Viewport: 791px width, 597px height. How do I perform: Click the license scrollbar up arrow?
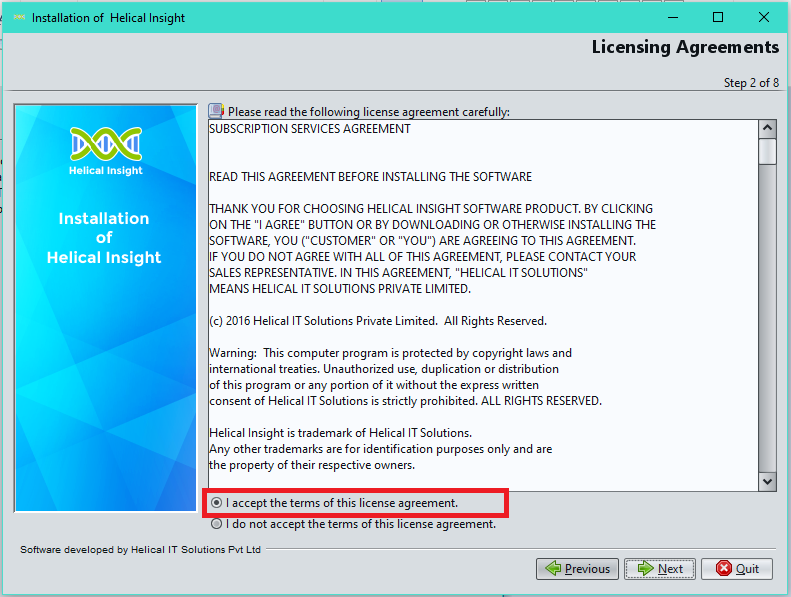coord(767,128)
